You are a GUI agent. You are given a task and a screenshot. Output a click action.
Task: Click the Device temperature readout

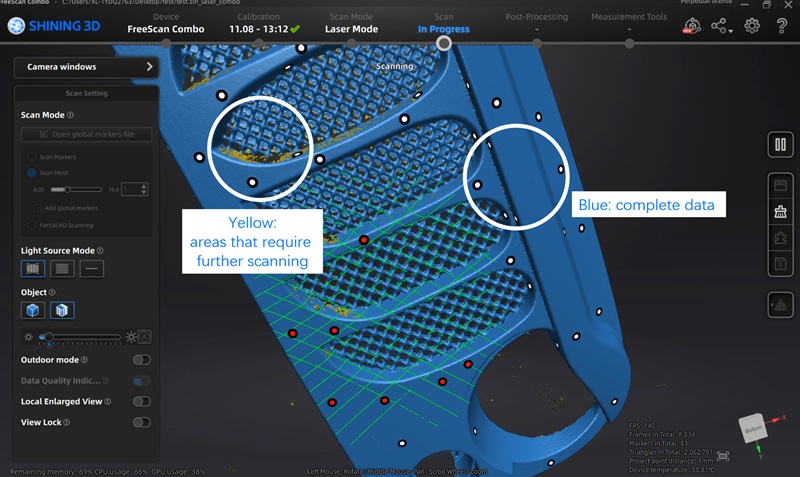(x=671, y=470)
